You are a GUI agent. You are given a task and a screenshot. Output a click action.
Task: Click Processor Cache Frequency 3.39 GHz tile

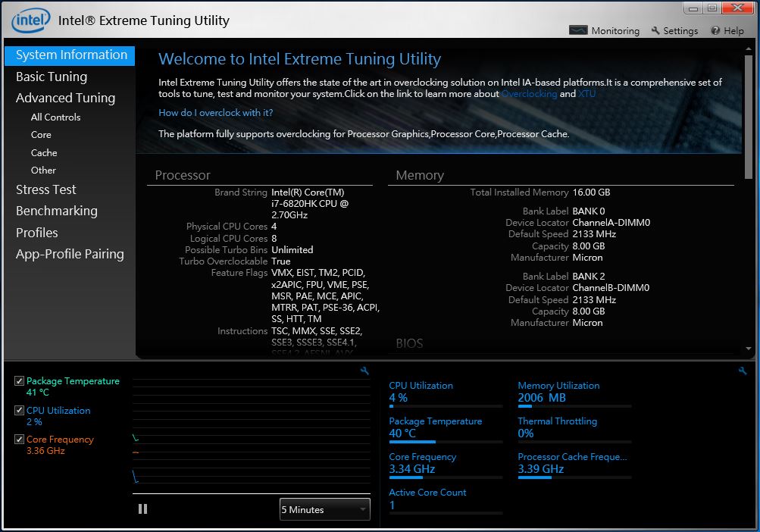click(x=574, y=467)
